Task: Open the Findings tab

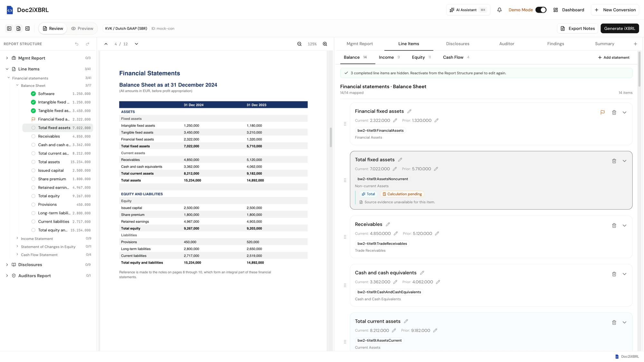Action: [555, 44]
